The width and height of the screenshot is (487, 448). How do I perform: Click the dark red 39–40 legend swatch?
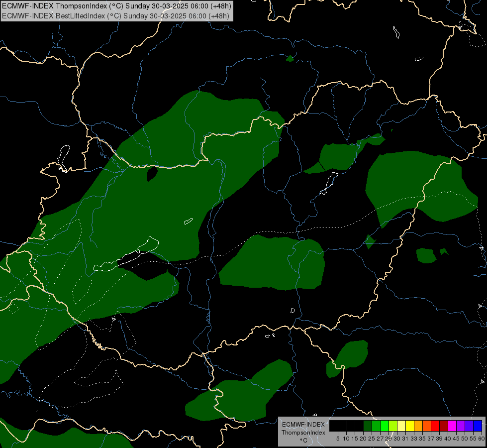(444, 426)
